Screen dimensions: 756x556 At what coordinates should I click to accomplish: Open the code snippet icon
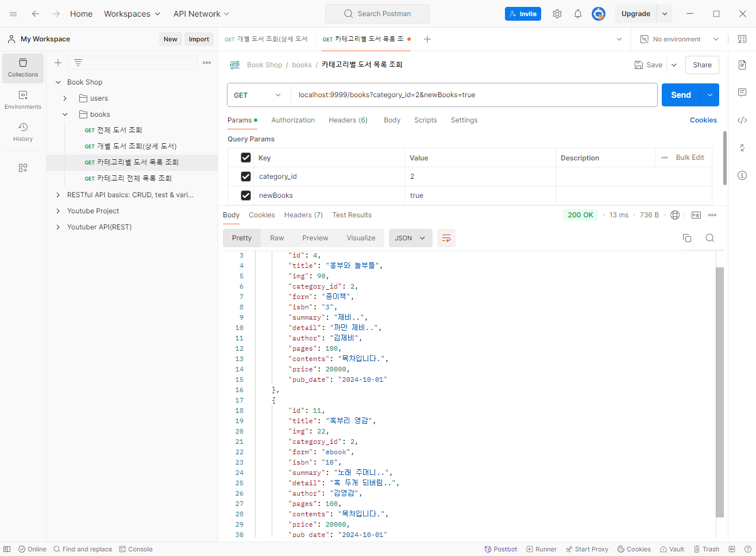point(742,120)
